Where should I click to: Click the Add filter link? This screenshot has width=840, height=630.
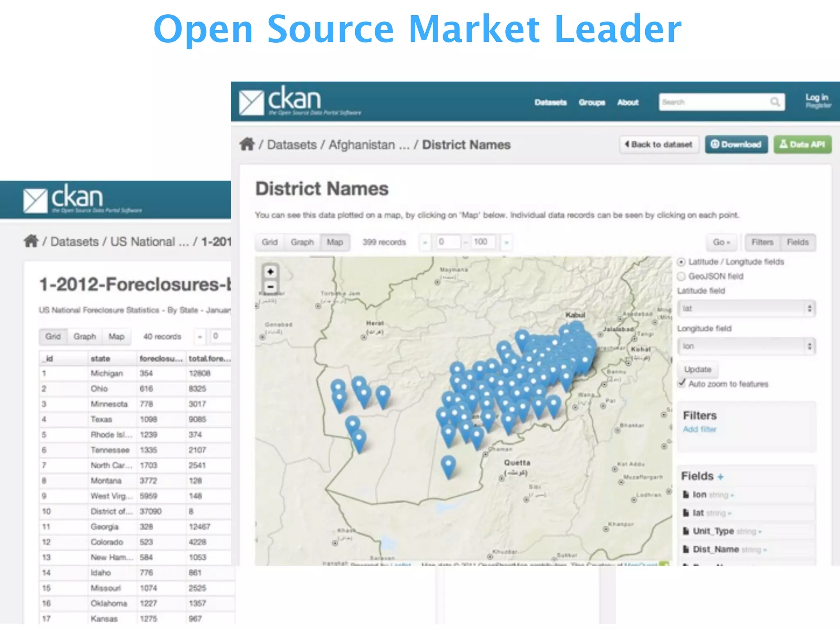click(x=699, y=429)
